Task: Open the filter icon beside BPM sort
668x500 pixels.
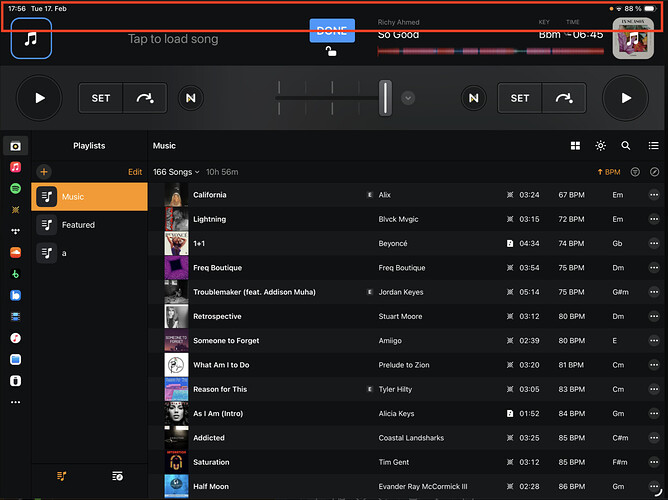Action: (x=635, y=172)
